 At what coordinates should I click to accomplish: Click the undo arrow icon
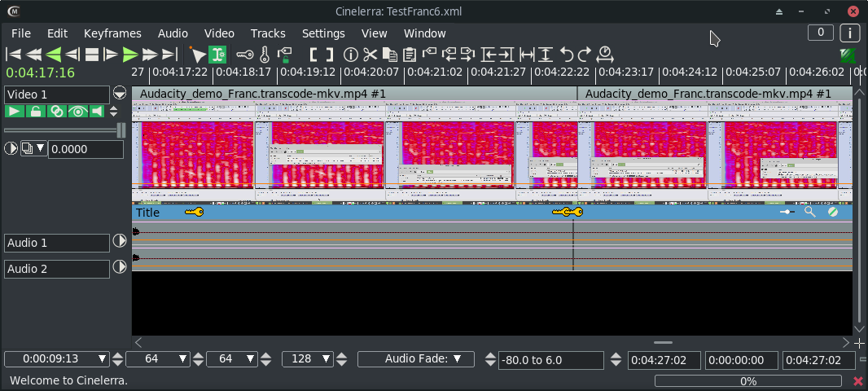(x=567, y=55)
